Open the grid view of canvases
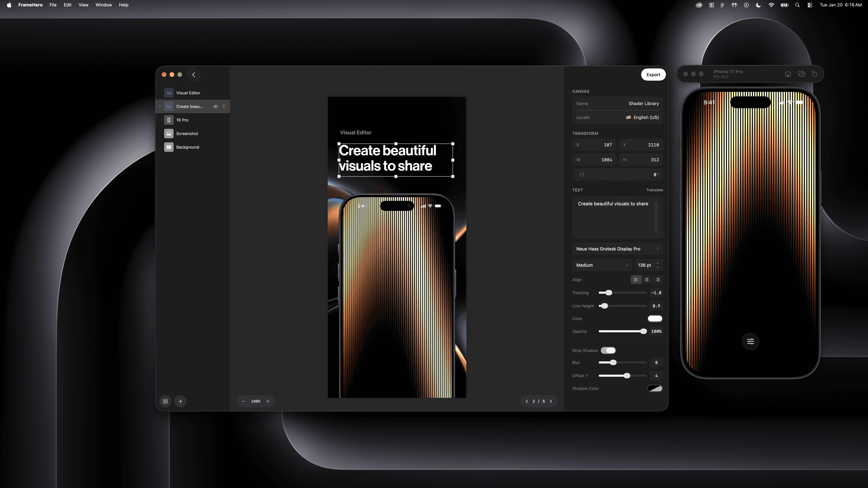The height and width of the screenshot is (488, 868). 165,401
